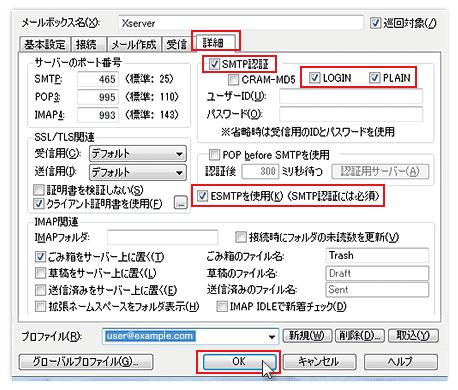Open グローバルプロファイル settings button
The width and height of the screenshot is (458, 390).
click(x=86, y=362)
